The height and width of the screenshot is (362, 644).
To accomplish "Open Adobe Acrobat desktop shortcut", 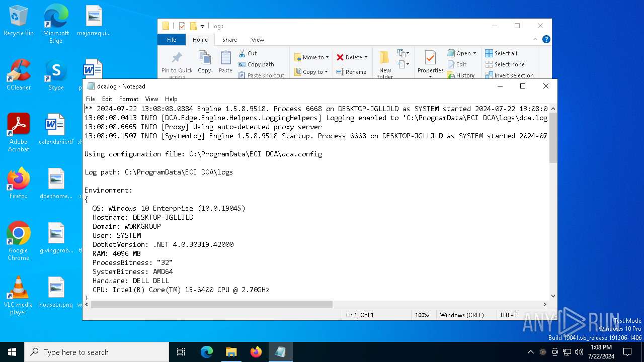I will click(19, 133).
